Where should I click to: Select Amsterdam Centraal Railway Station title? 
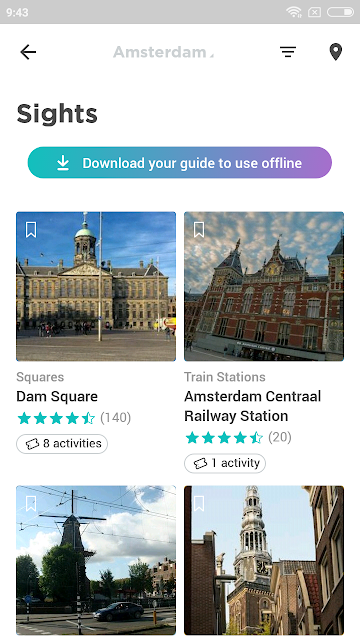click(253, 406)
